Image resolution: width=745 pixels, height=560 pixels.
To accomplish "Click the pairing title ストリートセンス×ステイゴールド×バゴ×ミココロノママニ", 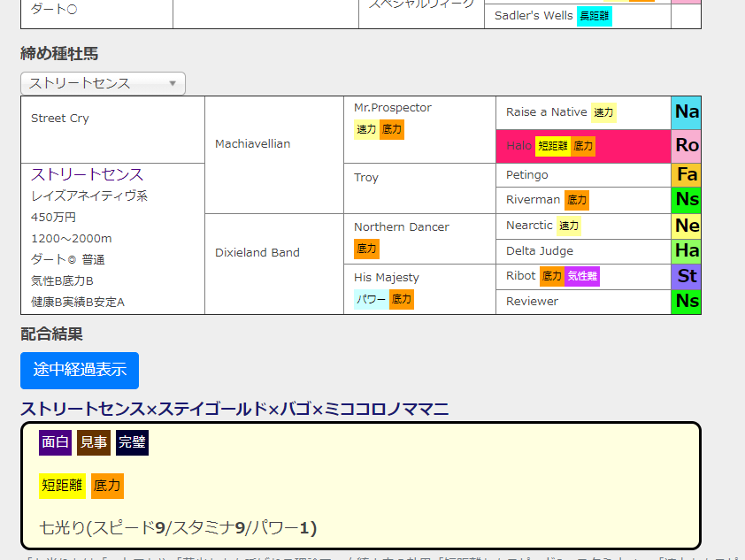I will pos(234,409).
